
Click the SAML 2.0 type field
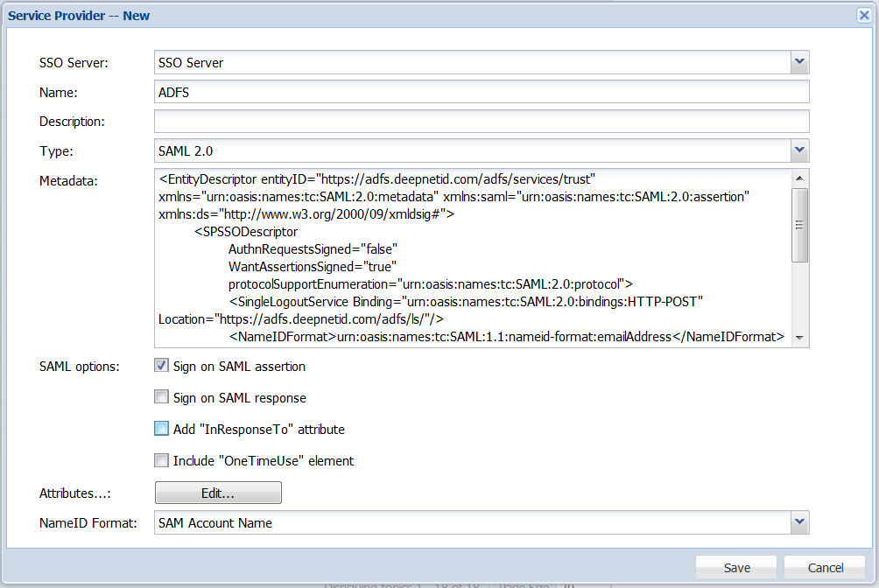click(x=471, y=150)
